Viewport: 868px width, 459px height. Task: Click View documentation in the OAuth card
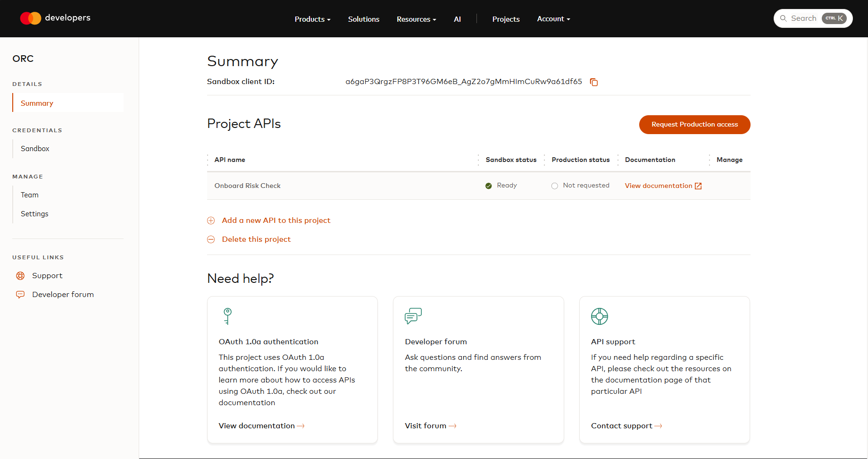point(261,426)
